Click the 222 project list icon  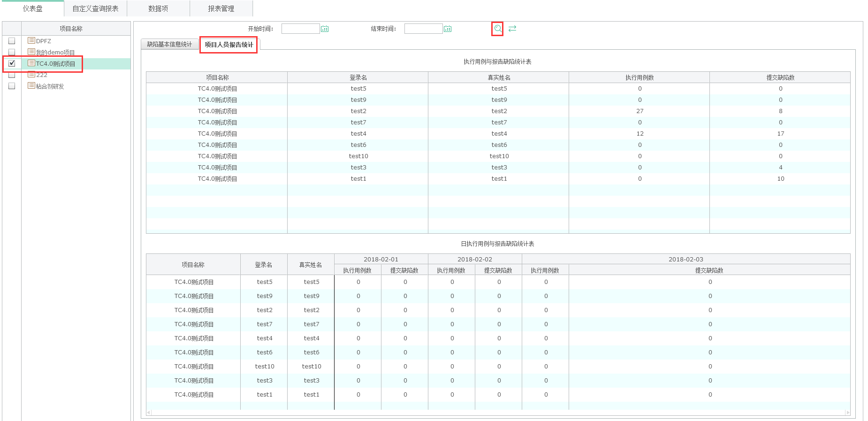(31, 75)
